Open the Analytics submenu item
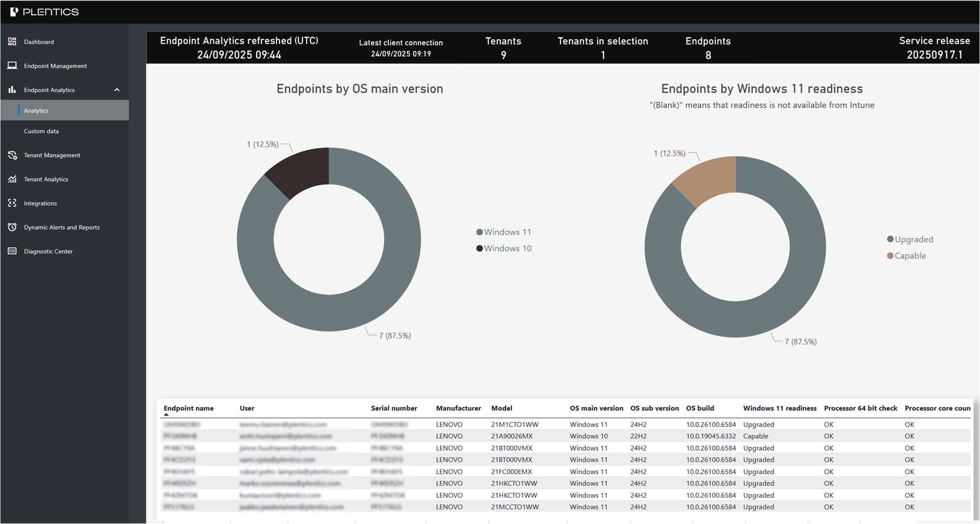The width and height of the screenshot is (980, 524). (x=36, y=111)
